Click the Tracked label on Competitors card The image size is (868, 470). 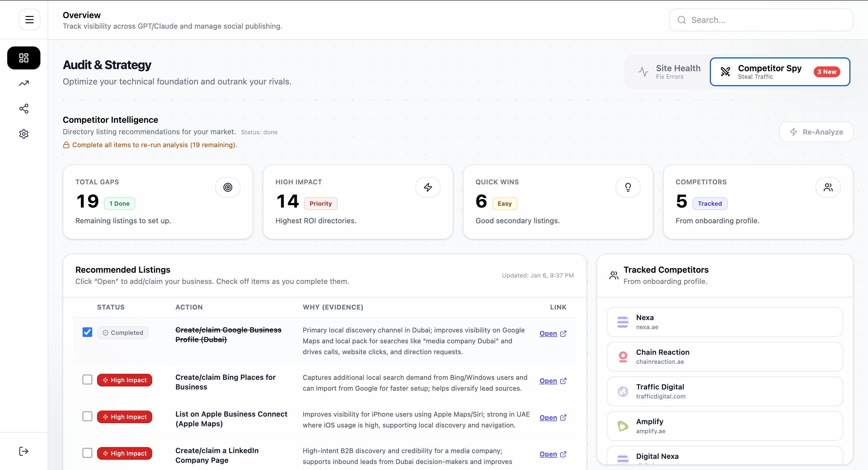point(710,203)
